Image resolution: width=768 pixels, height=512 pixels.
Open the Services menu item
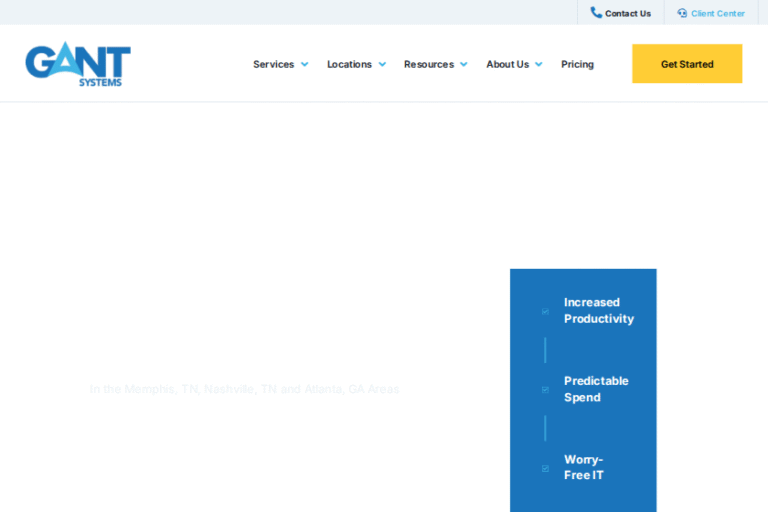[x=273, y=64]
